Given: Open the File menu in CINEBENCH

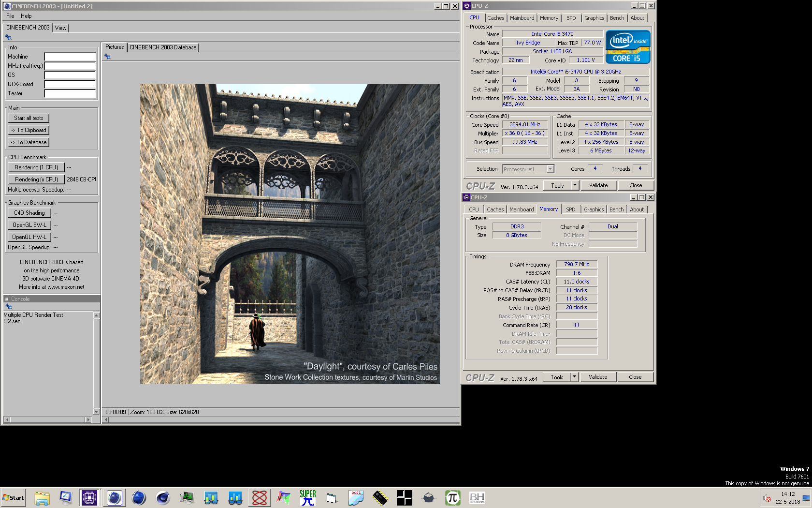Looking at the screenshot, I should coord(10,16).
